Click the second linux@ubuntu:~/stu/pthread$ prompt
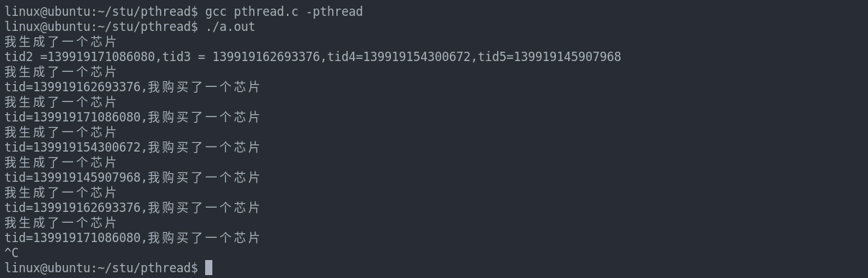Viewport: 868px width, 278px height. point(101,27)
